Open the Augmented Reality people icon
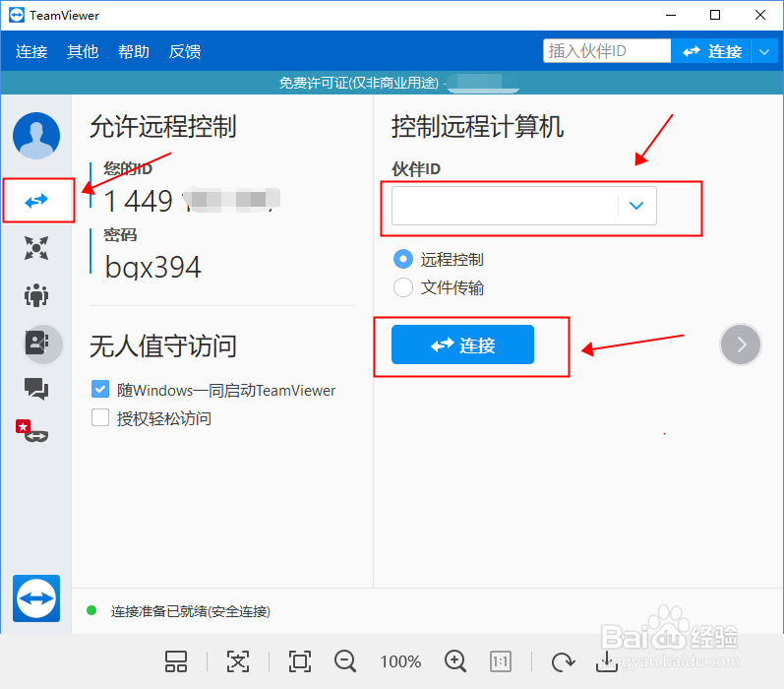 pos(36,295)
